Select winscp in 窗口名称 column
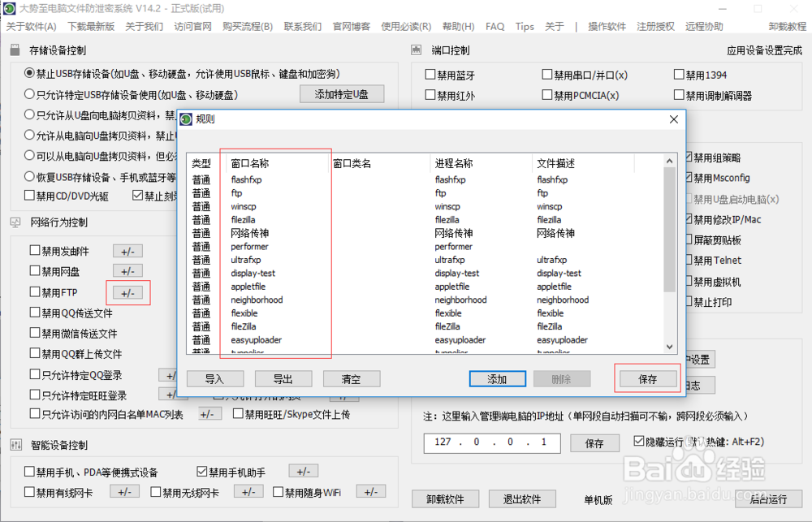This screenshot has width=812, height=522. 244,207
